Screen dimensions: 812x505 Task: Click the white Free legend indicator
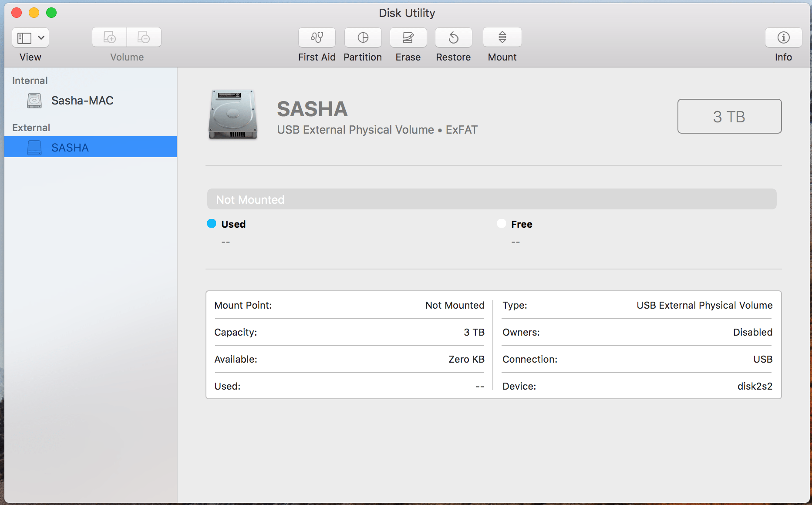point(501,223)
